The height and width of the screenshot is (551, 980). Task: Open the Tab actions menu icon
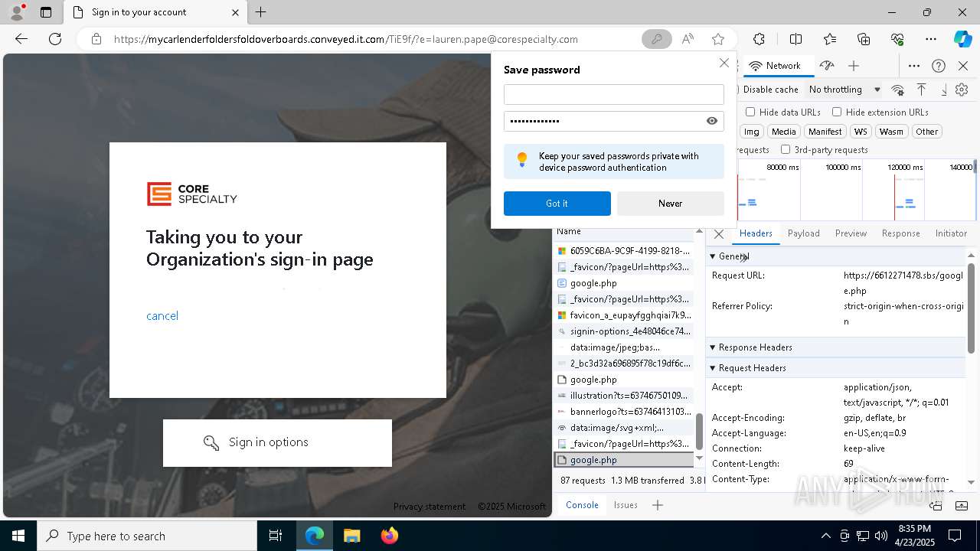coord(46,12)
